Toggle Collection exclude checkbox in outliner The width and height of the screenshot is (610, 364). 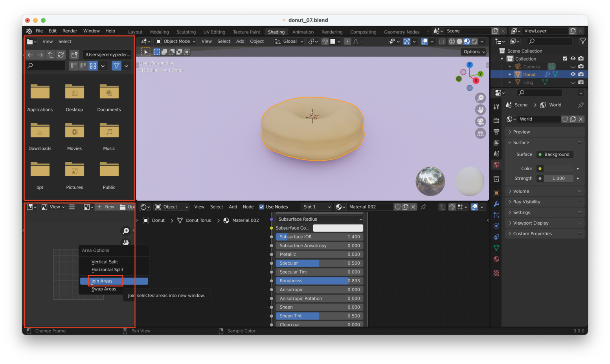[x=565, y=59]
